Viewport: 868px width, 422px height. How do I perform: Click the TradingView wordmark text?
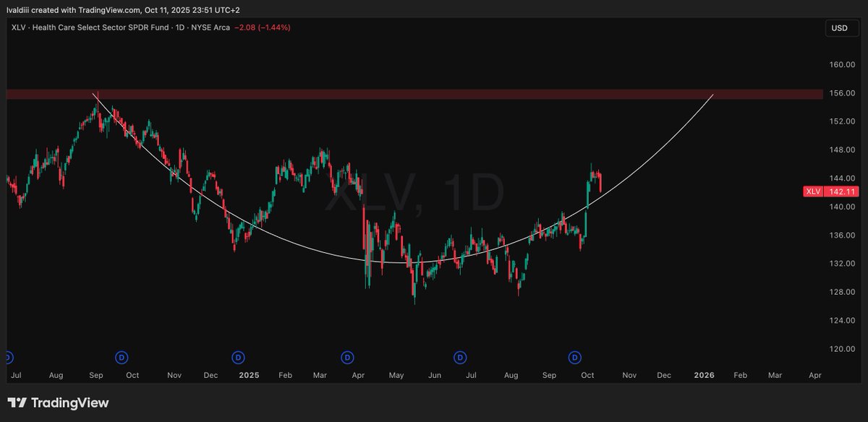[x=70, y=402]
